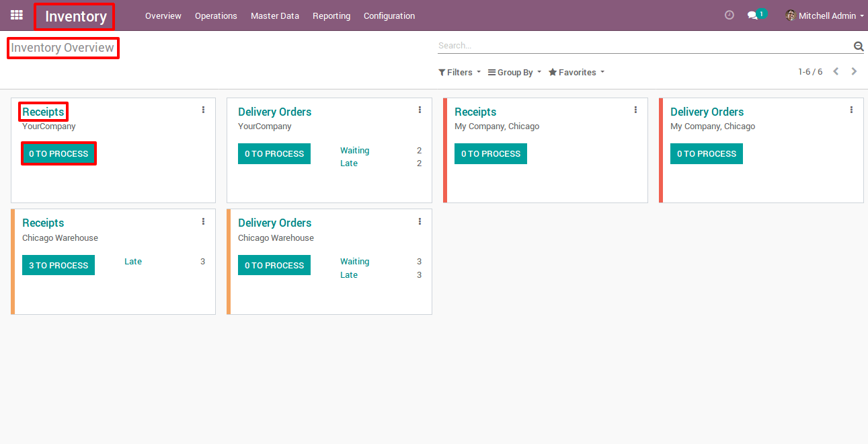Click Late link on YourCompany Delivery Orders
Viewport: 868px width, 444px height.
[x=349, y=163]
